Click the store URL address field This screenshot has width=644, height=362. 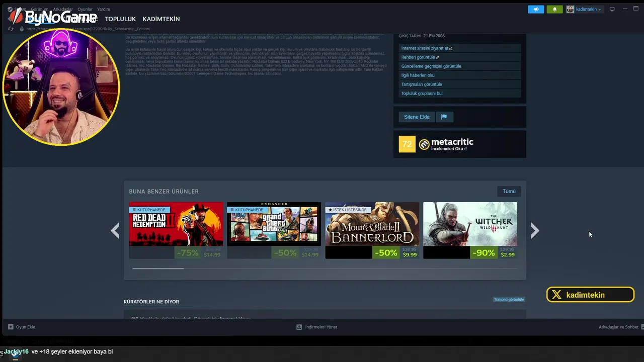point(88,29)
